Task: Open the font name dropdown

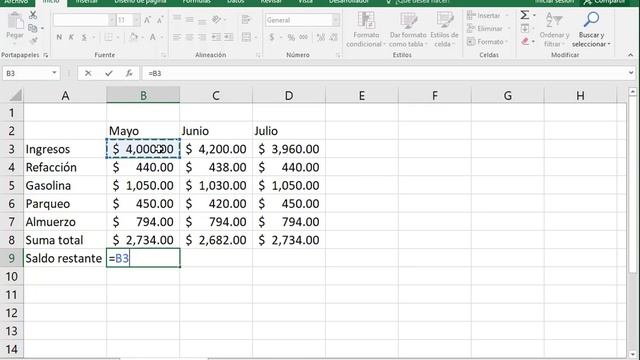Action: click(111, 20)
